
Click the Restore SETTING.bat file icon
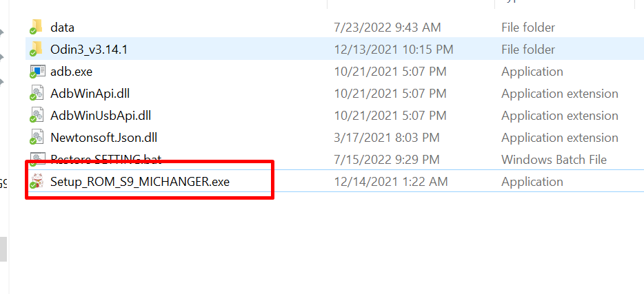click(x=37, y=159)
